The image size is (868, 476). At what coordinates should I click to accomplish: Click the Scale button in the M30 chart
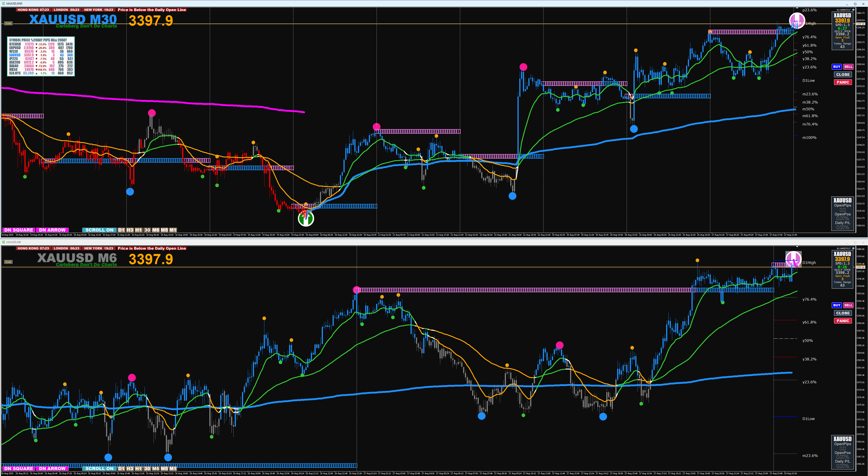tap(8, 23)
